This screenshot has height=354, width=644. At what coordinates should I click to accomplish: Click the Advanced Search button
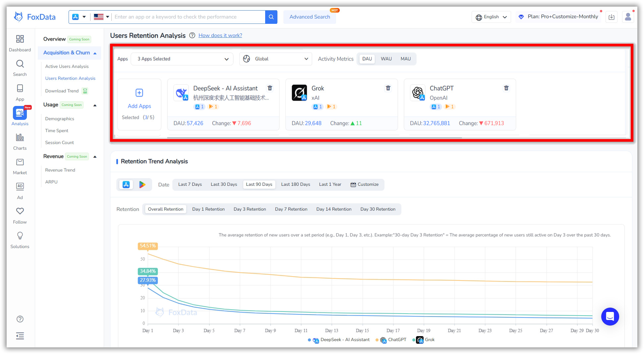pos(310,17)
